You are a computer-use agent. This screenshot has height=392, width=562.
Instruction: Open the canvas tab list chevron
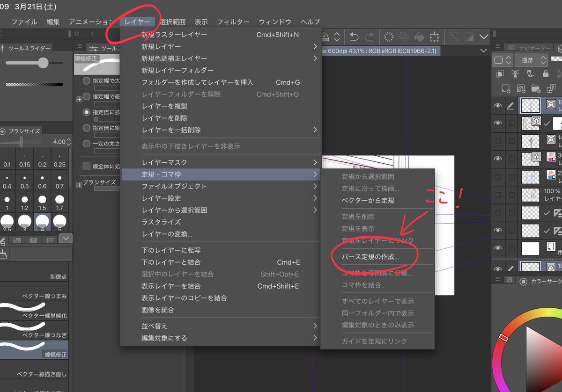coord(484,51)
